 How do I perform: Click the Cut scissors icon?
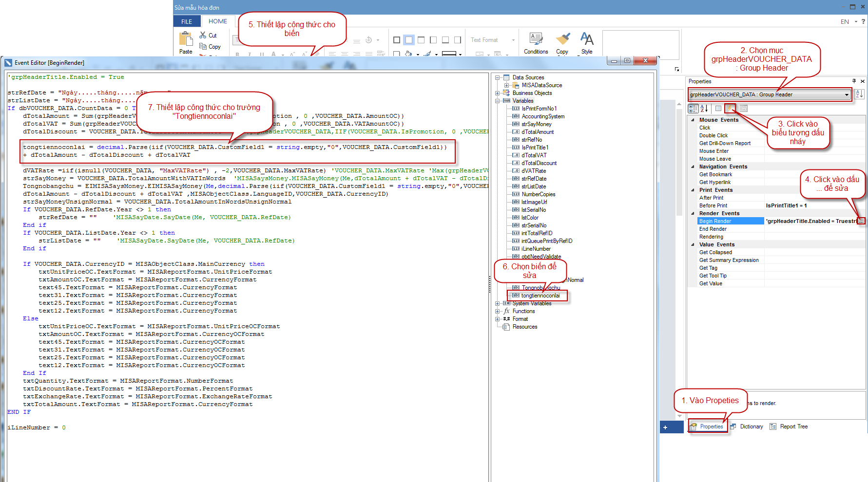[x=203, y=35]
